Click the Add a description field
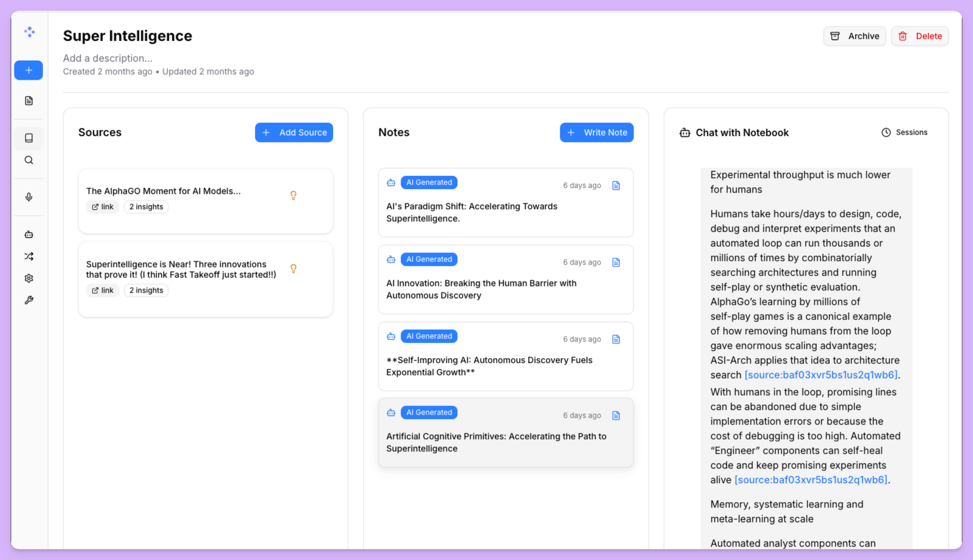This screenshot has height=560, width=973. coord(108,58)
